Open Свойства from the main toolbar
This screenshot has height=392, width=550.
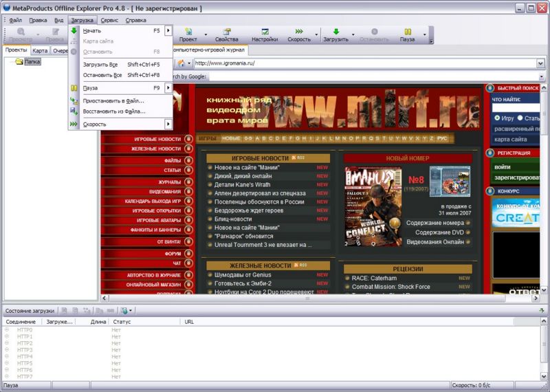click(x=227, y=35)
